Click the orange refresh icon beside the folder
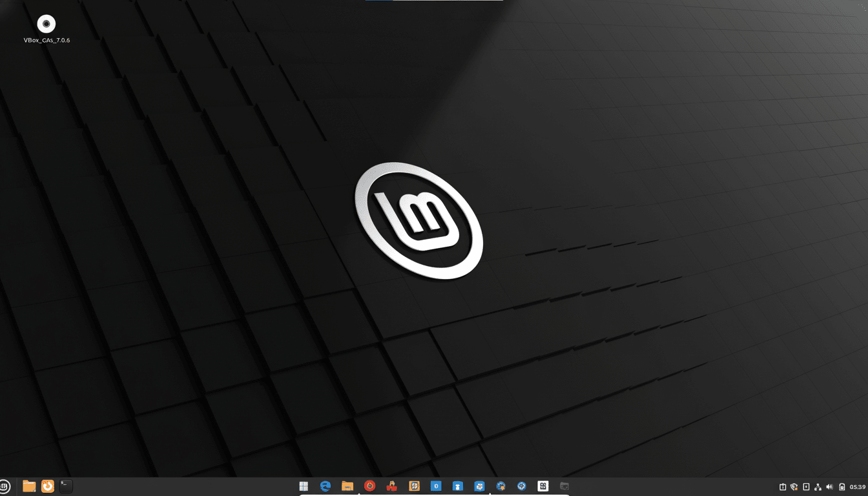The height and width of the screenshot is (496, 868). (x=46, y=486)
